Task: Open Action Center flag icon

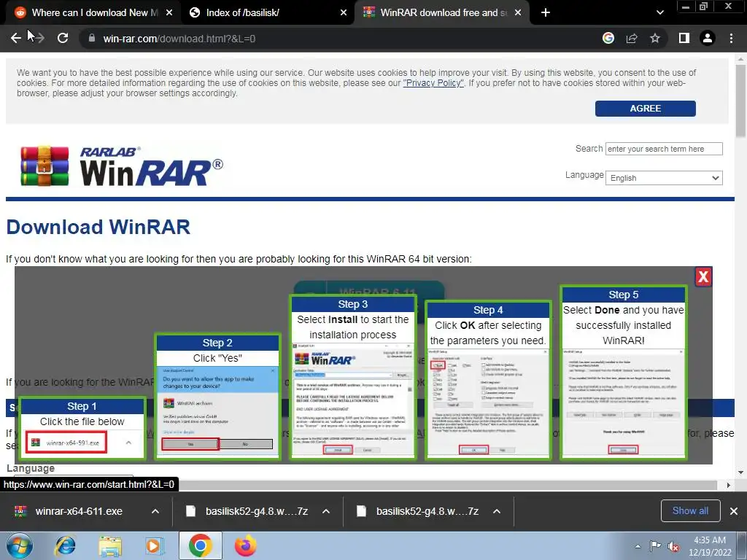Action: coord(656,546)
